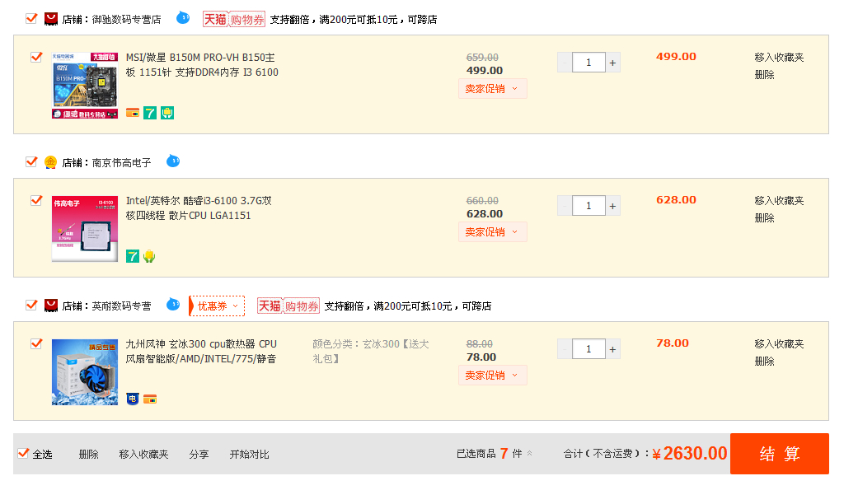Click the 结算 checkout button
844x504 pixels.
pos(780,454)
